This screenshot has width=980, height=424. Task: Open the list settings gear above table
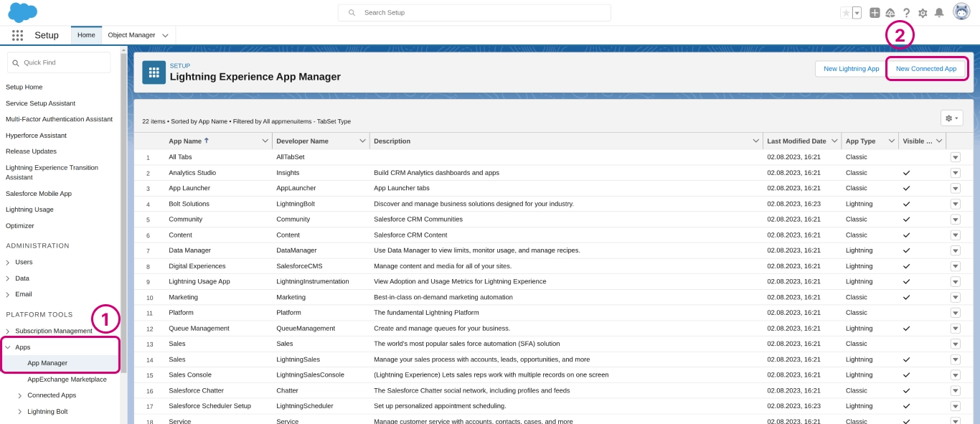[x=951, y=118]
